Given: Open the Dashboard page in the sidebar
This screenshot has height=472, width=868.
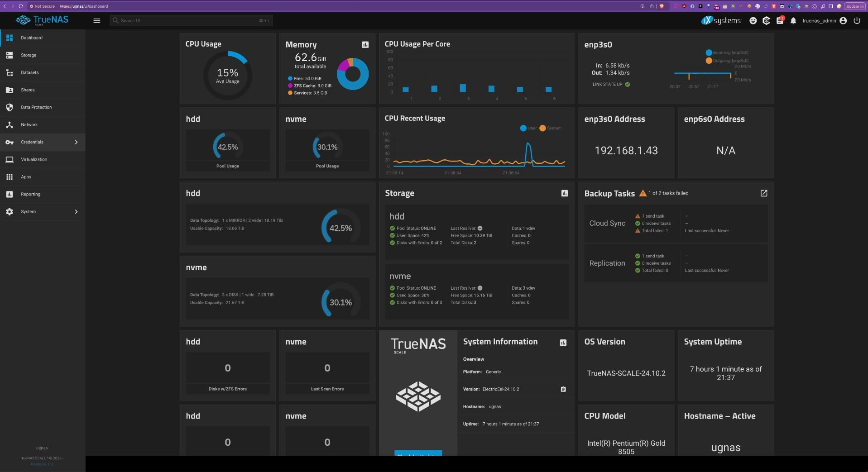Looking at the screenshot, I should click(x=43, y=38).
